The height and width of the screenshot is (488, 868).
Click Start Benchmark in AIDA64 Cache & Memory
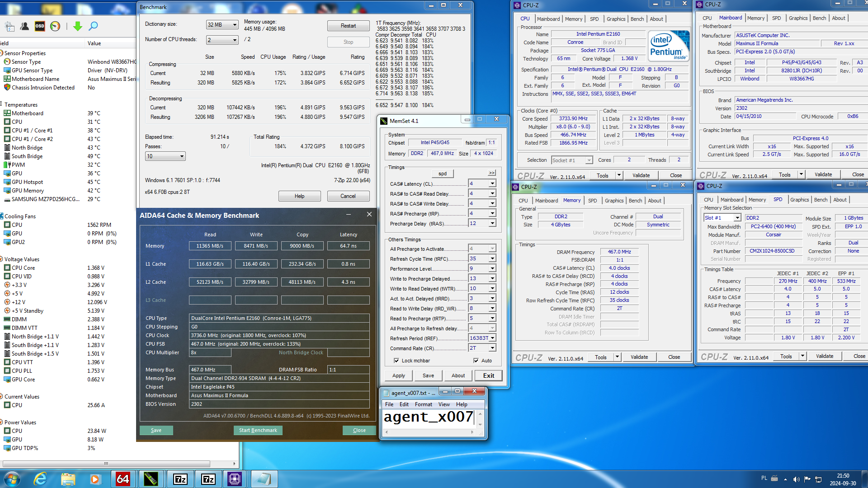[x=258, y=430]
